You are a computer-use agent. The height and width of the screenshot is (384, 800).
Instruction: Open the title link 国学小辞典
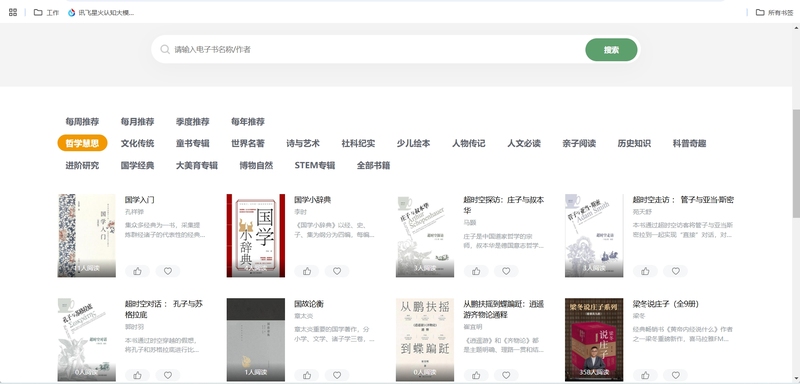pos(313,199)
